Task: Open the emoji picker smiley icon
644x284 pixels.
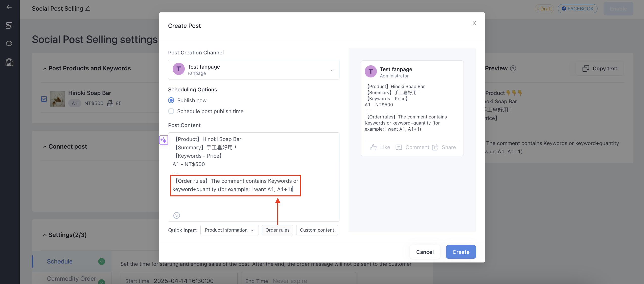Action: click(177, 215)
